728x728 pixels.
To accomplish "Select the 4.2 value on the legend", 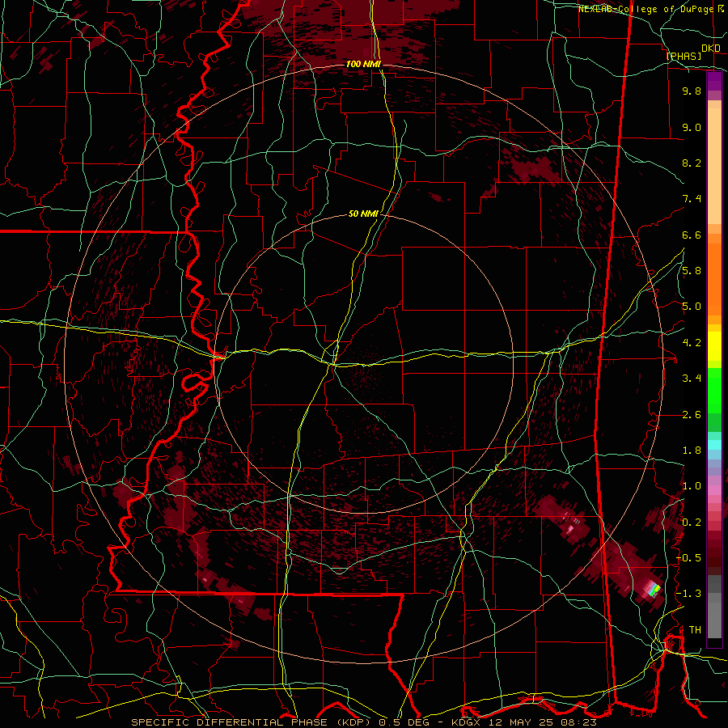I will 692,343.
